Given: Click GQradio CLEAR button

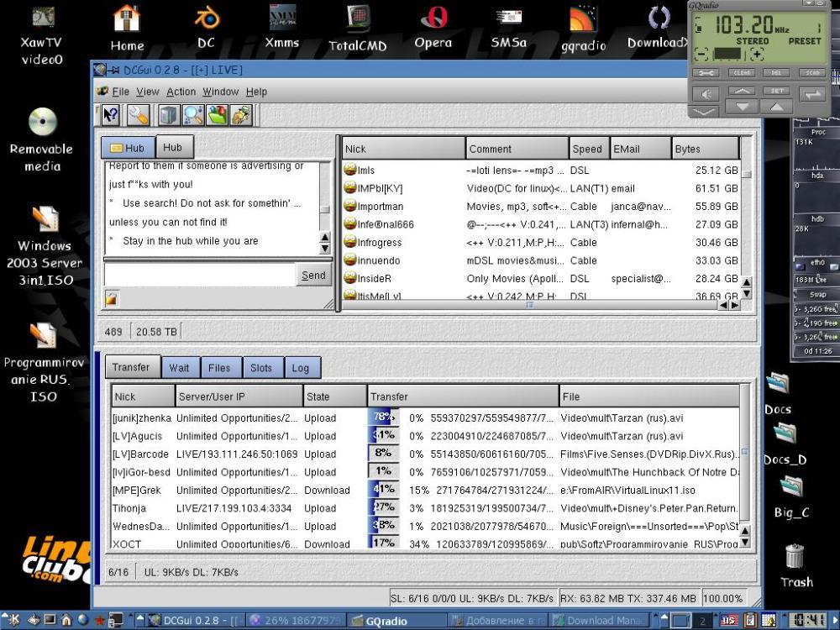Looking at the screenshot, I should pyautogui.click(x=742, y=72).
